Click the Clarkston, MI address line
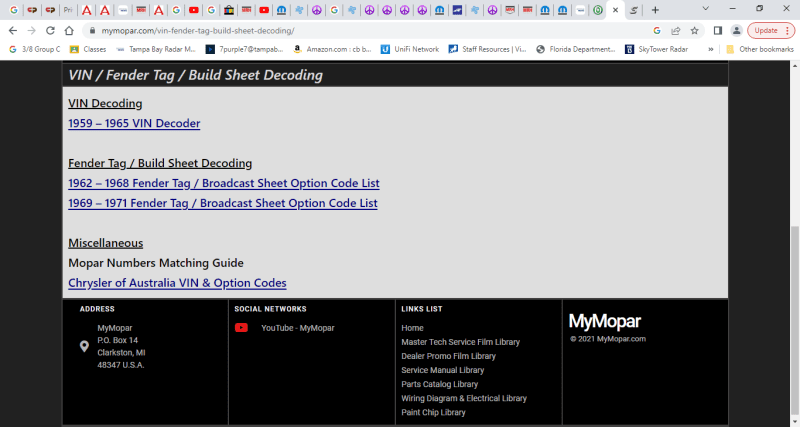The height and width of the screenshot is (427, 800). click(x=121, y=353)
